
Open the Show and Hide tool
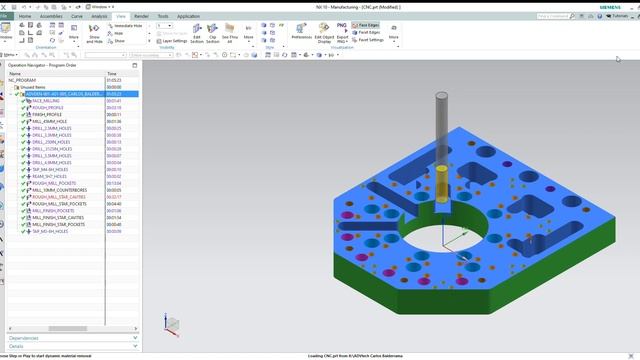click(94, 33)
